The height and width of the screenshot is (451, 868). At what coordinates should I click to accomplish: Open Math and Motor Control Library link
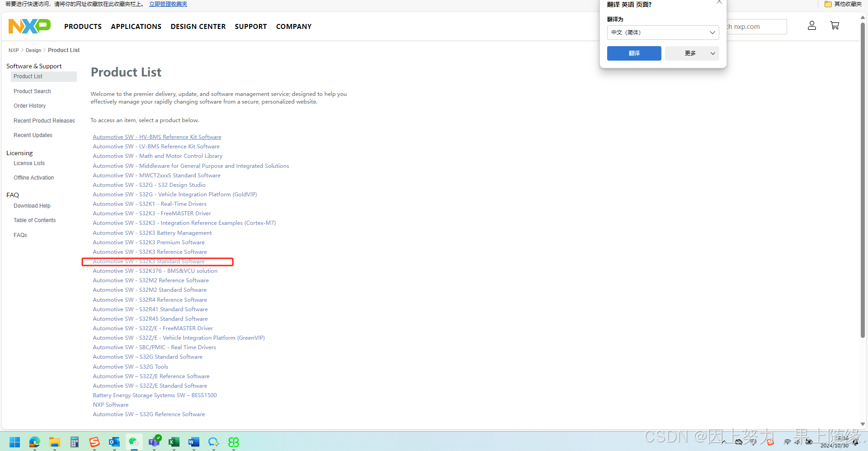(x=157, y=156)
